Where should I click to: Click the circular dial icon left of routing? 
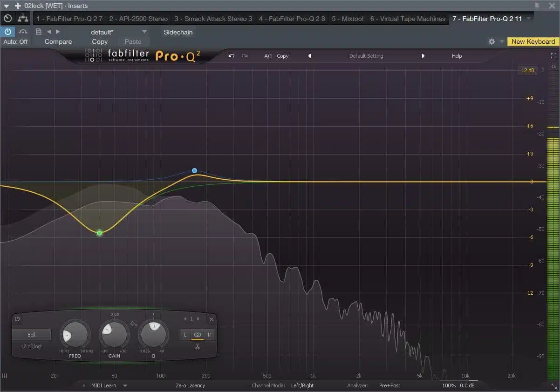tap(7, 19)
